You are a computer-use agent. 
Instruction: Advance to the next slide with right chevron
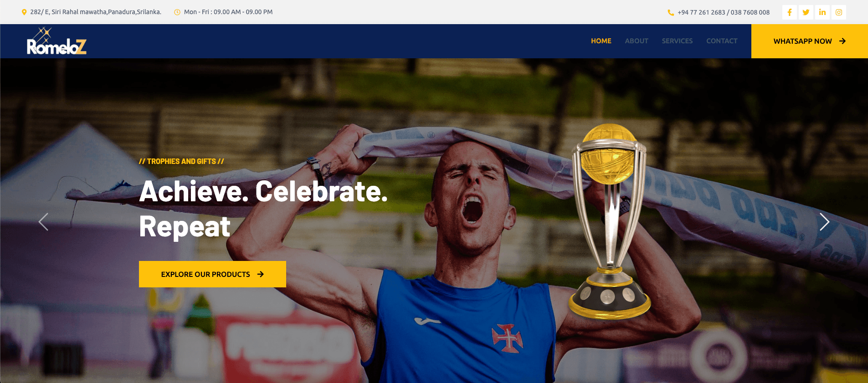pyautogui.click(x=824, y=222)
